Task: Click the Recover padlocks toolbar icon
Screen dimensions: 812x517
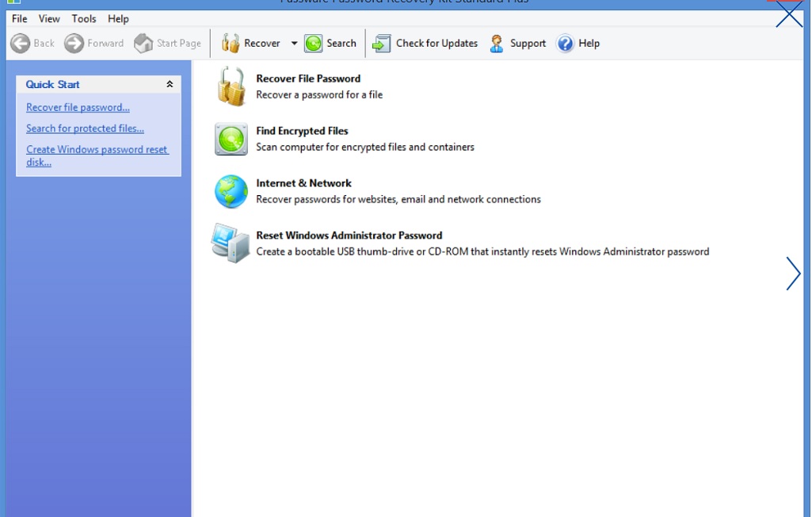Action: coord(230,43)
